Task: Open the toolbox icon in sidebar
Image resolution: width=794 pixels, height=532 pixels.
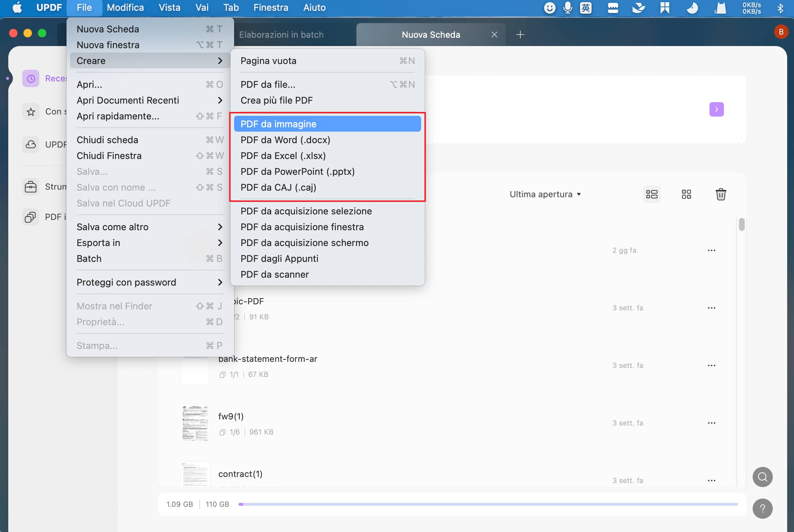Action: point(31,187)
